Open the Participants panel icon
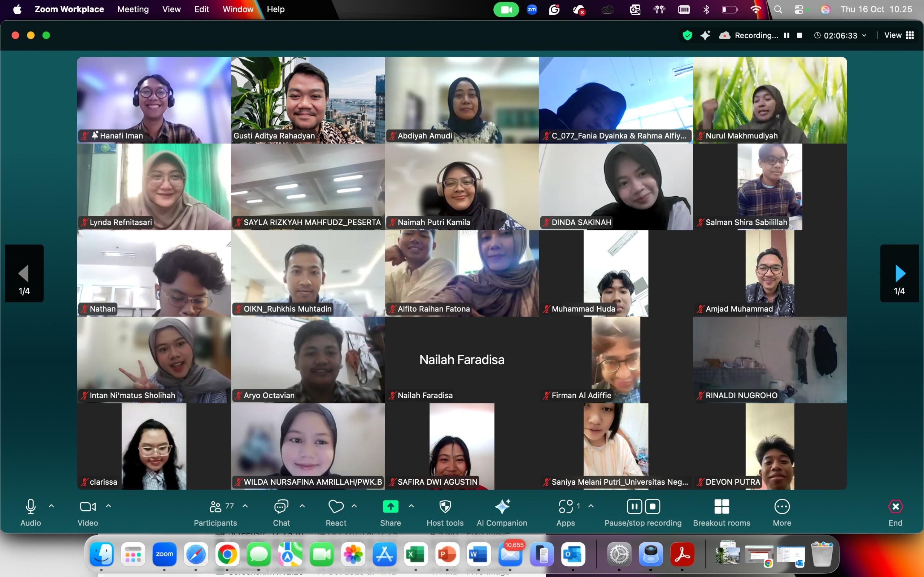The image size is (924, 577). pyautogui.click(x=215, y=506)
